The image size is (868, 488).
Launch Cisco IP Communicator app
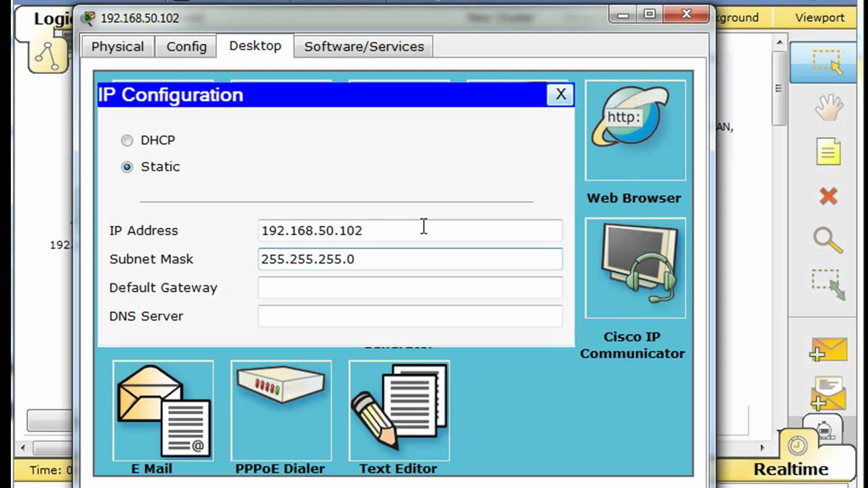click(635, 268)
